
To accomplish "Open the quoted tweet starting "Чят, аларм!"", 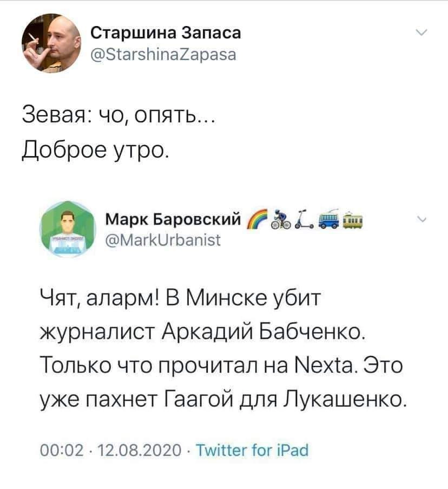I will point(222,347).
